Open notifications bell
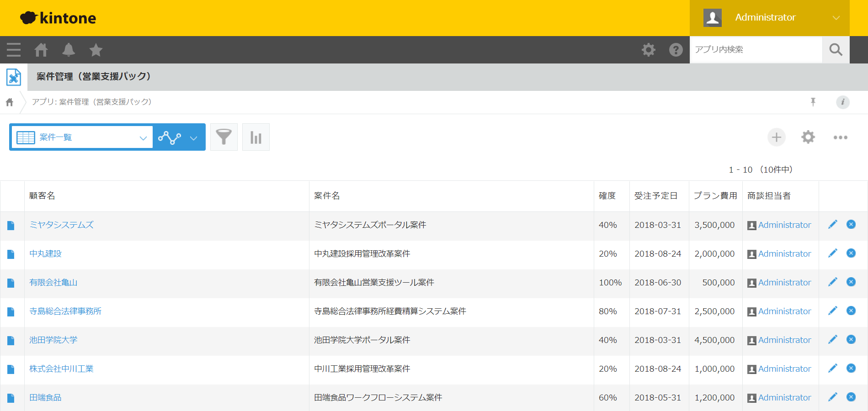 (69, 49)
